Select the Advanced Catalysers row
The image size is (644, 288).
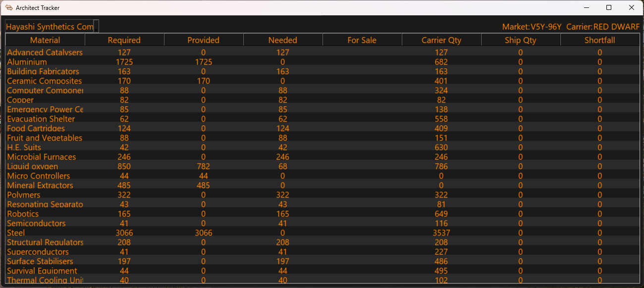(322, 52)
